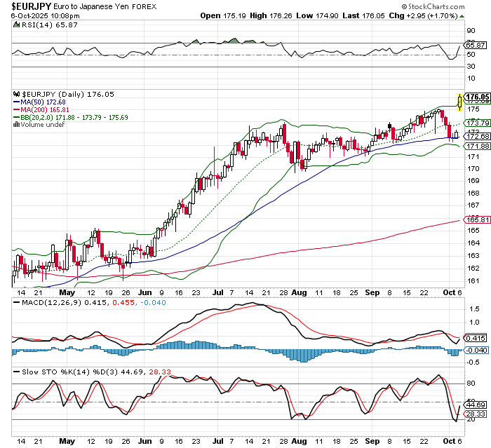
Task: Click the candlestick icon beside $EURJPY (Daily)
Action: pyautogui.click(x=18, y=94)
